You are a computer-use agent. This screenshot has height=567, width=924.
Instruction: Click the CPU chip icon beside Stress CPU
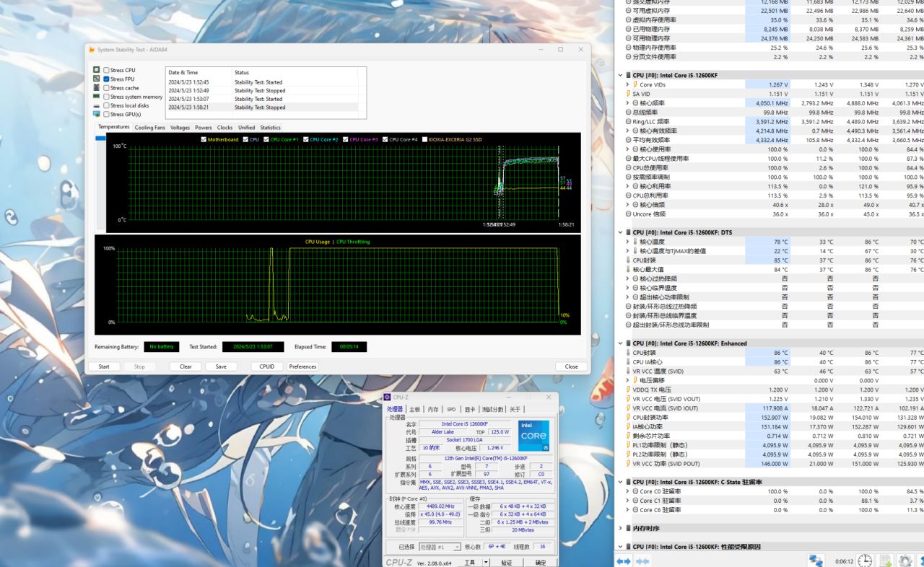pyautogui.click(x=97, y=70)
